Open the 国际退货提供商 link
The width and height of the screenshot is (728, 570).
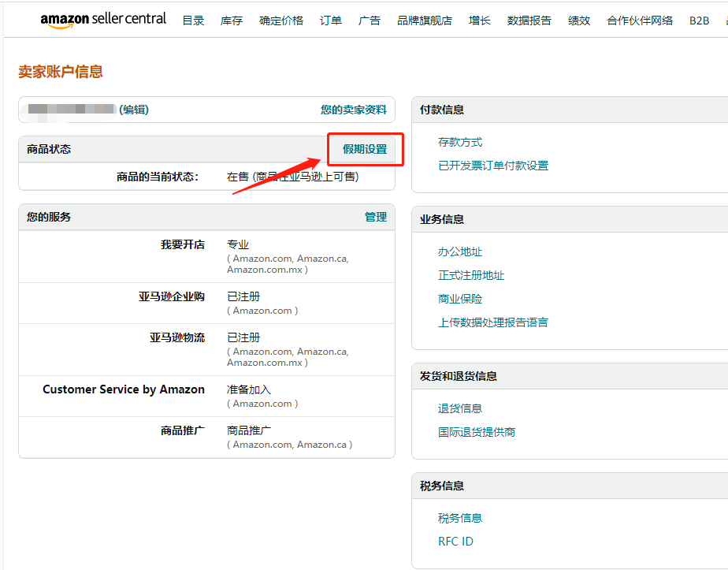(477, 432)
